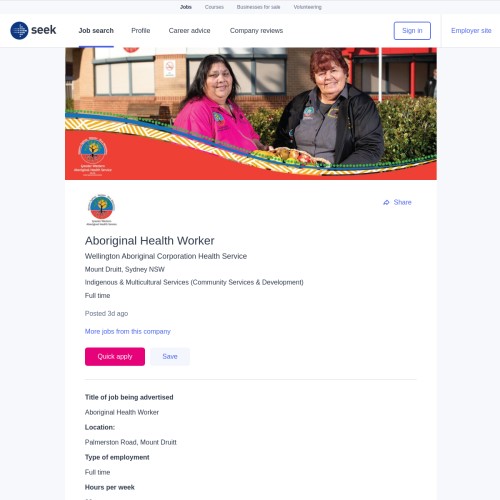Click Wellington Aboriginal Corporation Health Service name

tap(166, 256)
